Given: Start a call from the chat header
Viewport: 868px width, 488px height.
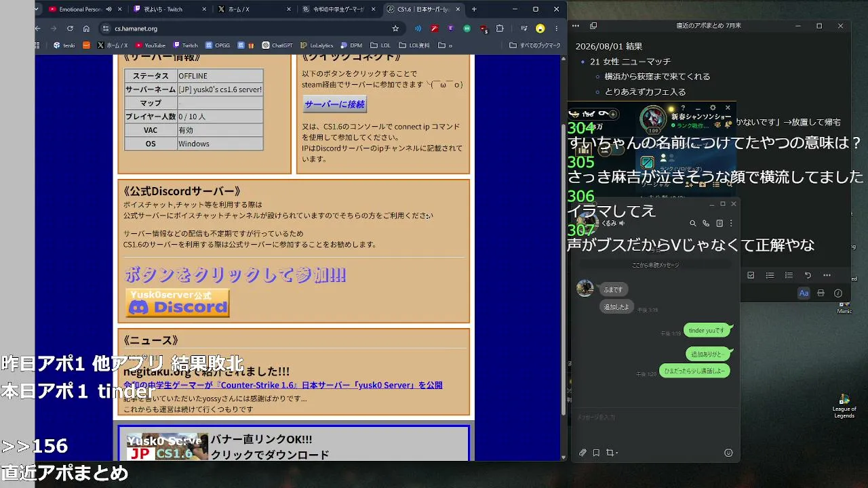Looking at the screenshot, I should click(706, 223).
